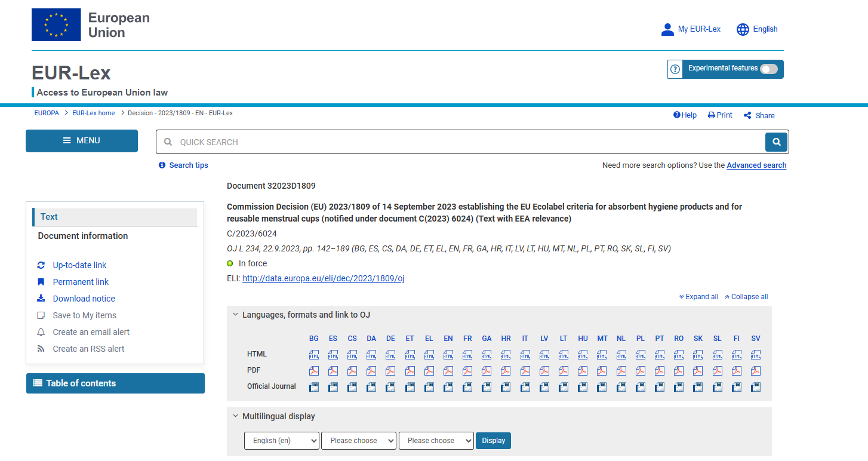
Task: Open the second Please choose dropdown
Action: coord(436,441)
